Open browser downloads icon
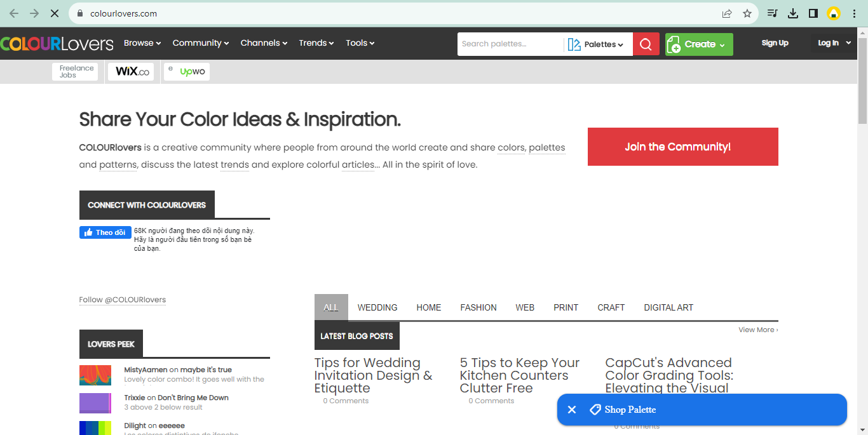This screenshot has height=435, width=868. [793, 13]
